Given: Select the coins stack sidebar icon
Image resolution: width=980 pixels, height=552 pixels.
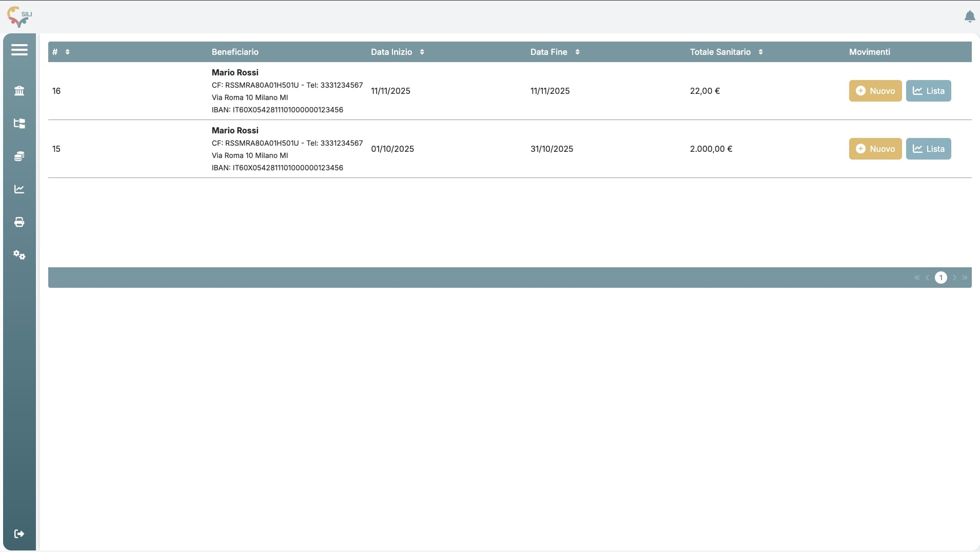Looking at the screenshot, I should point(19,156).
